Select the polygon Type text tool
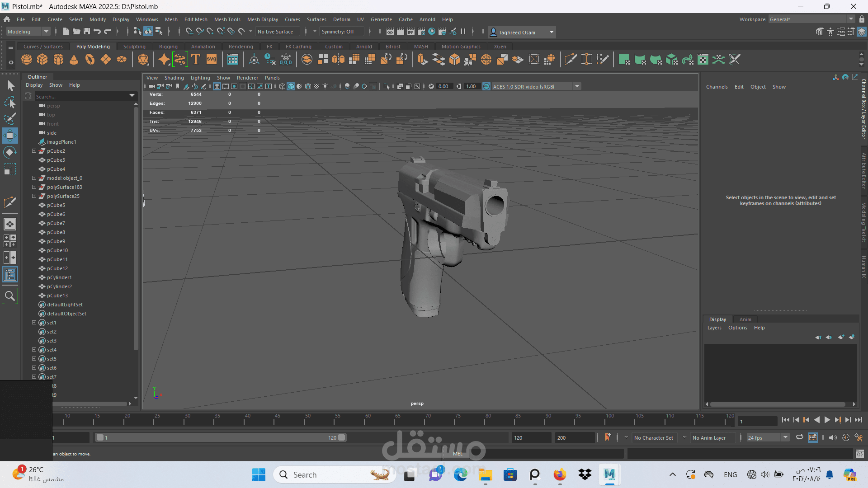This screenshot has width=868, height=488. coord(196,60)
